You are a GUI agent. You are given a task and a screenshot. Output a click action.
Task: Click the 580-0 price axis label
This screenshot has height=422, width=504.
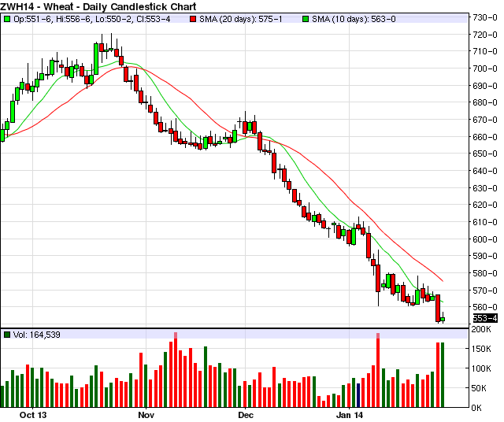pyautogui.click(x=485, y=273)
